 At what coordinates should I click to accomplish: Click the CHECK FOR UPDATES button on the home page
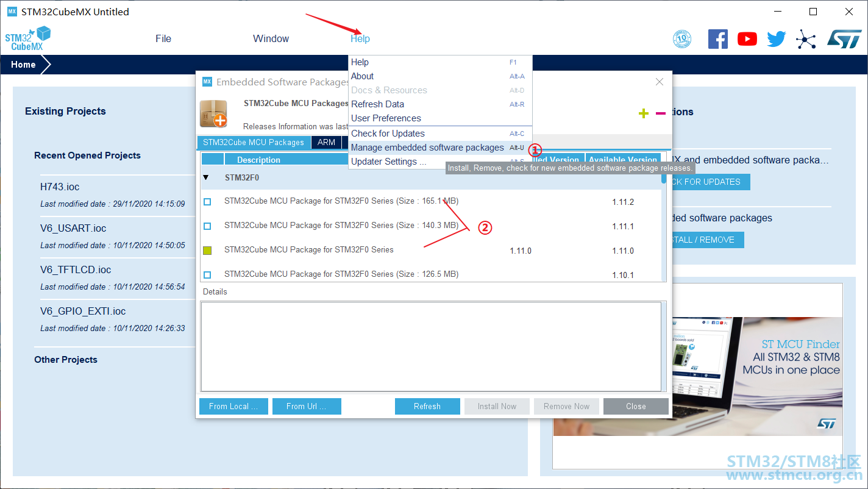(x=711, y=182)
